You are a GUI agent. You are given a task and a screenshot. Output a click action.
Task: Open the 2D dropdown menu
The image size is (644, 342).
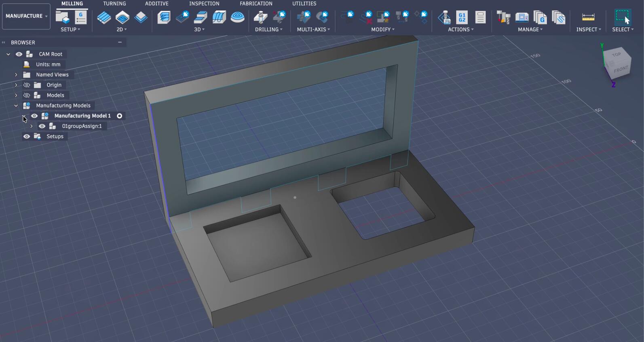(122, 30)
